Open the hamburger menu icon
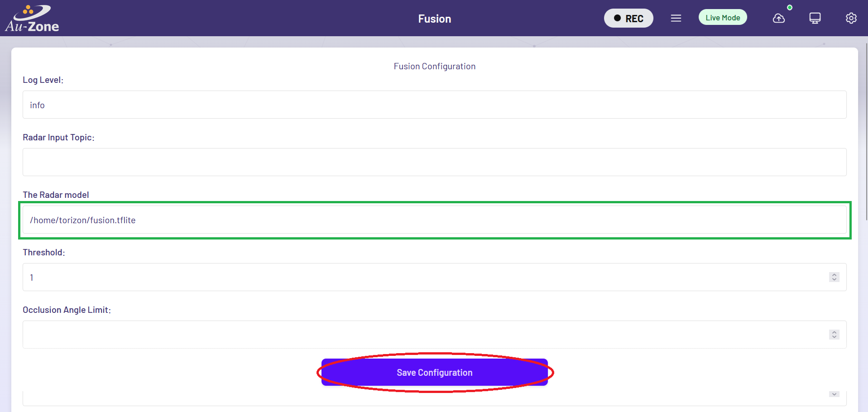The width and height of the screenshot is (868, 412). 676,18
